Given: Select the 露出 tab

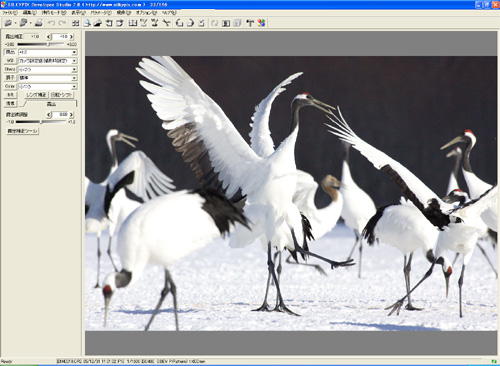Looking at the screenshot, I should pos(51,104).
